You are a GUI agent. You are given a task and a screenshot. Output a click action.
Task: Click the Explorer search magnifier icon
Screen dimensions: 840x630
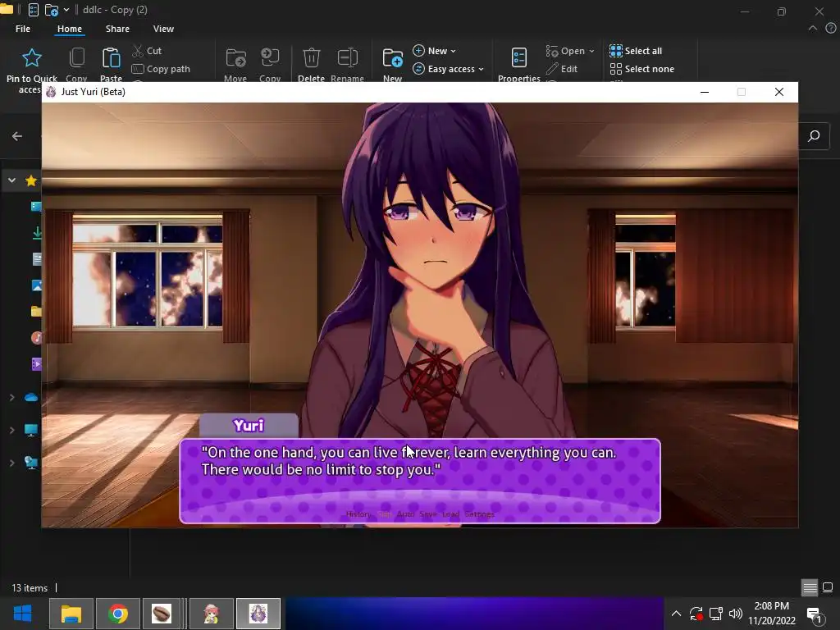click(814, 136)
